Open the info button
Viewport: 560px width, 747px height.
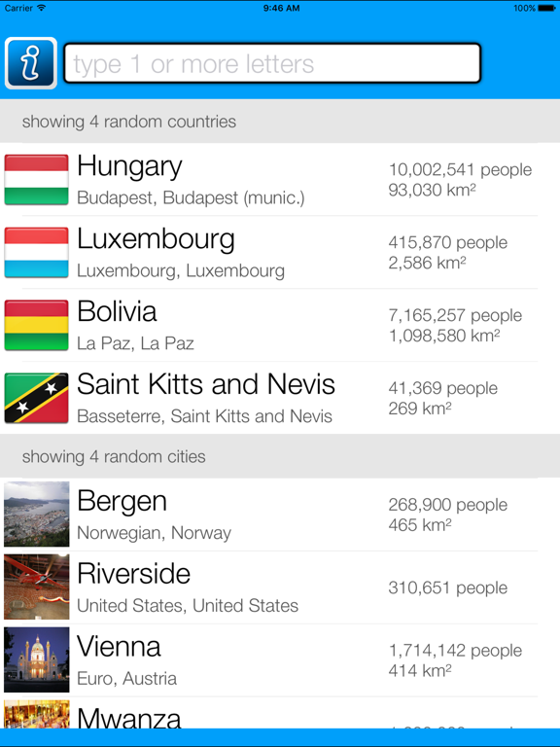(31, 63)
